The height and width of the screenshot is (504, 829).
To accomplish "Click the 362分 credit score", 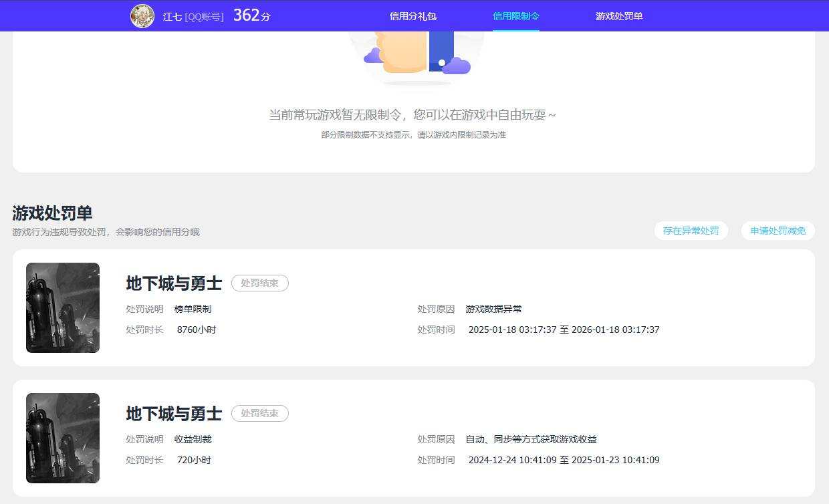I will pos(251,15).
